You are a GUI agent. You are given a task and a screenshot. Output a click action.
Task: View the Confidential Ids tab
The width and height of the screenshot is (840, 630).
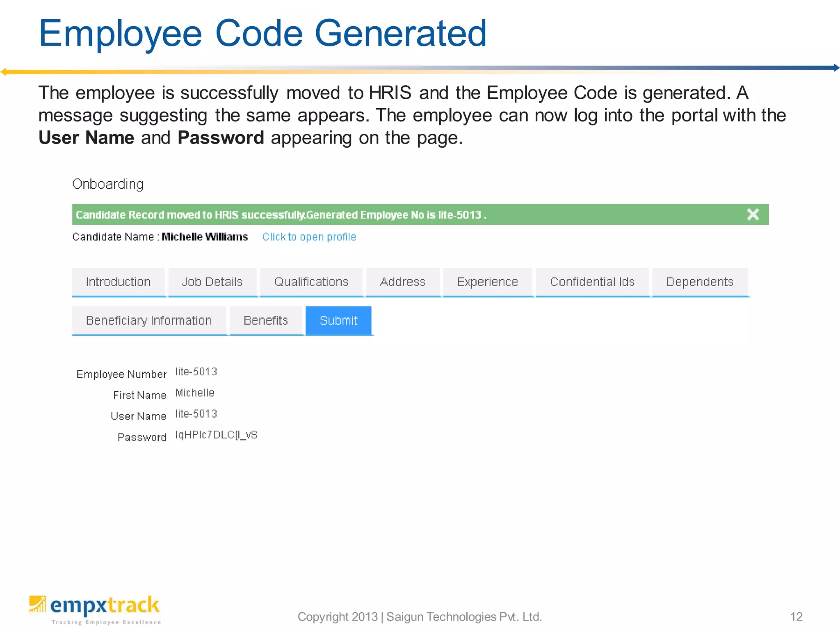[592, 282]
